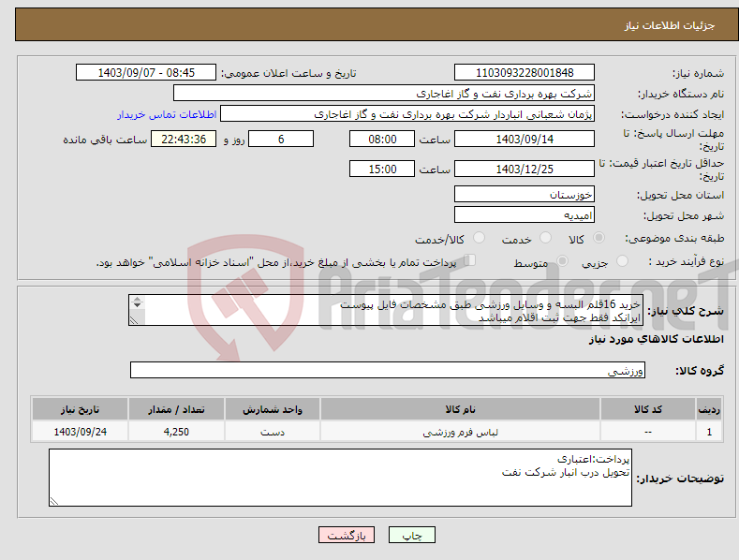Click the announcement date field 1403/09/07 - 08:45
The height and width of the screenshot is (560, 739).
tap(146, 73)
